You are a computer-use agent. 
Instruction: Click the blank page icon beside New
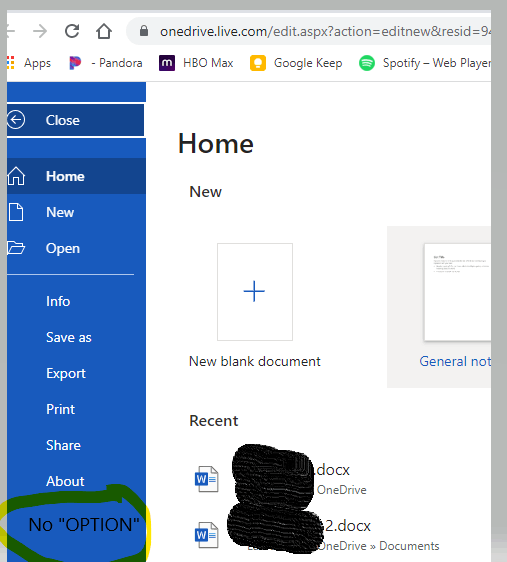16,212
